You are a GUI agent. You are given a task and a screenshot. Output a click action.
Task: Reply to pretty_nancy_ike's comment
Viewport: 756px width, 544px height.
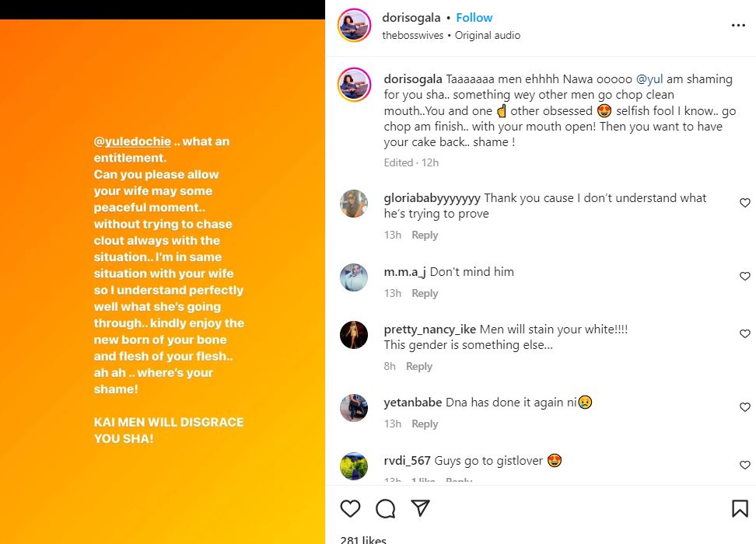(x=419, y=366)
